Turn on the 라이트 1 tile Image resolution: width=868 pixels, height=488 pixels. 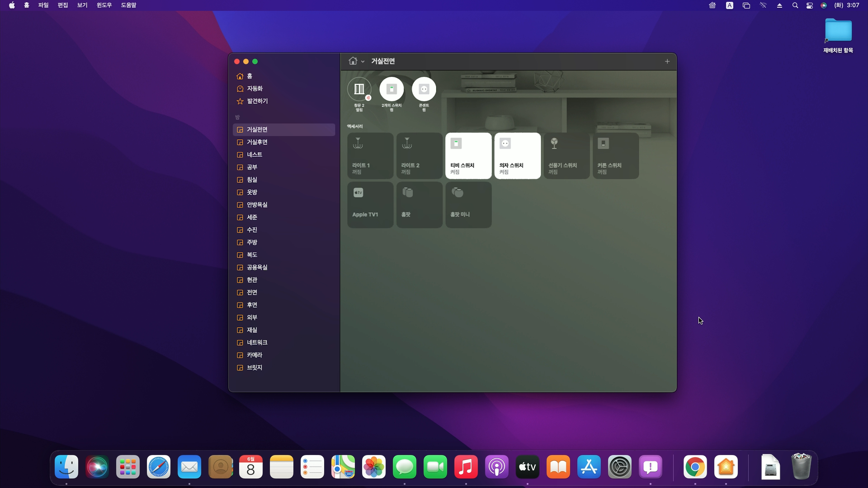click(x=370, y=155)
